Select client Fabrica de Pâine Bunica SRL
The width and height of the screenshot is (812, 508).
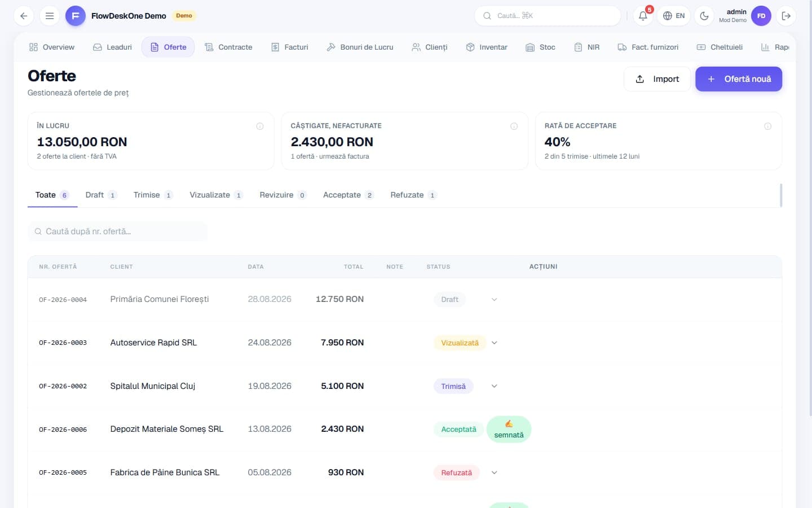point(165,472)
